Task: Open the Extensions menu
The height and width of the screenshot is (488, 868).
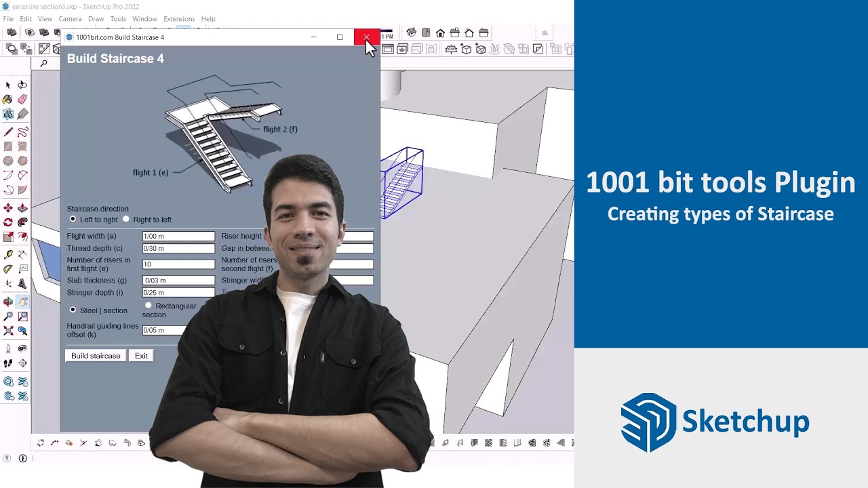Action: (x=179, y=19)
